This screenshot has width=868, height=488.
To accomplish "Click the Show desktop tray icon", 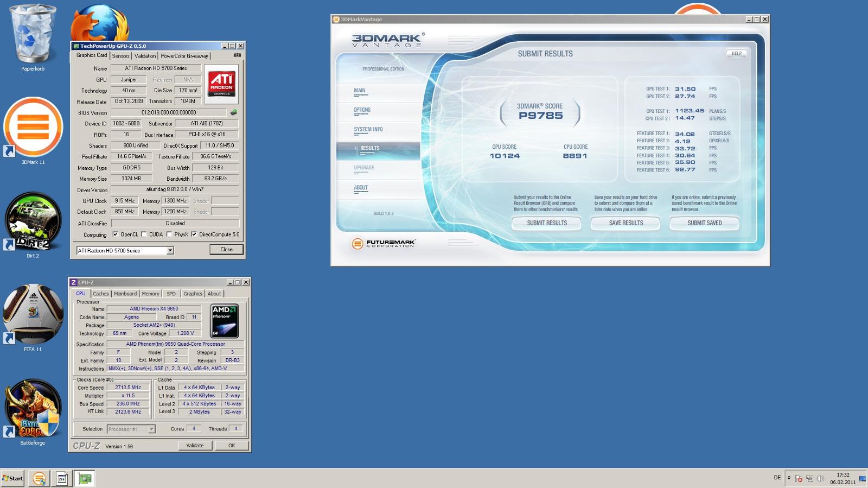I will pyautogui.click(x=862, y=478).
